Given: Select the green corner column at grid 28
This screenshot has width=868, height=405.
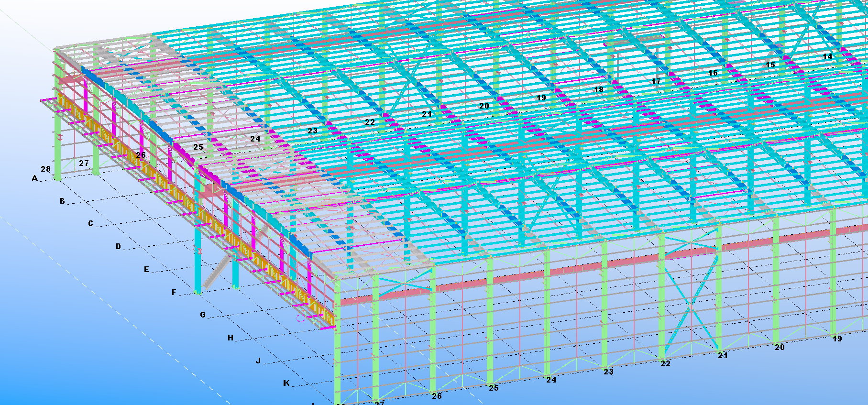Looking at the screenshot, I should point(58,120).
